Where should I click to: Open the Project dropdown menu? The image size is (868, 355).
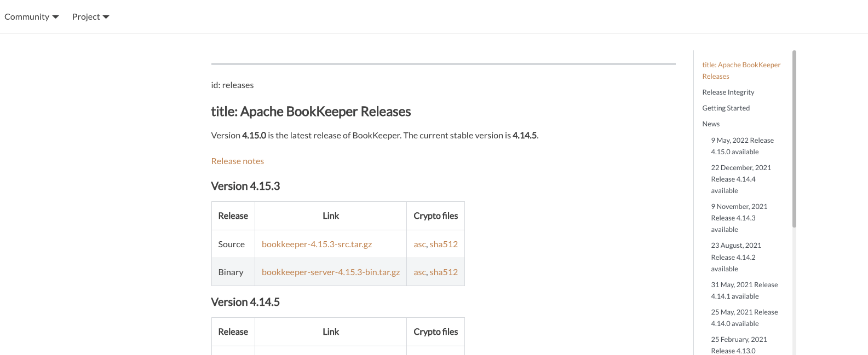click(x=90, y=17)
